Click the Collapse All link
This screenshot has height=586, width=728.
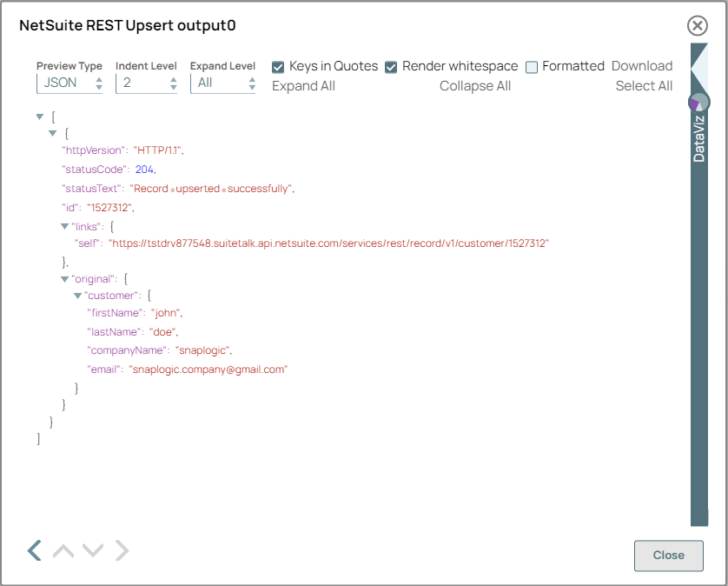click(475, 85)
